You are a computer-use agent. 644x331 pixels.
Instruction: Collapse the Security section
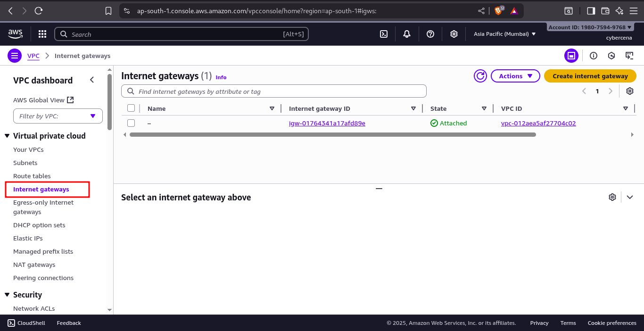pos(7,295)
